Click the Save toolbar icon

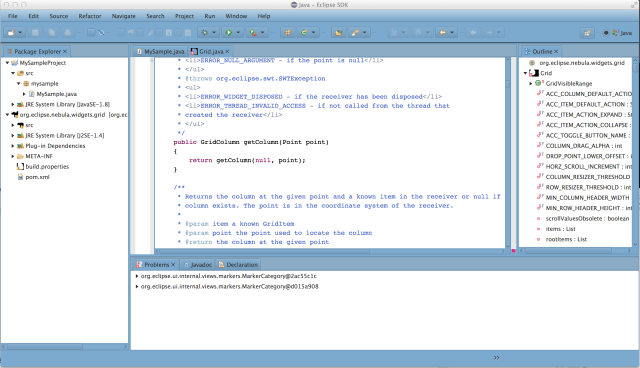35,32
